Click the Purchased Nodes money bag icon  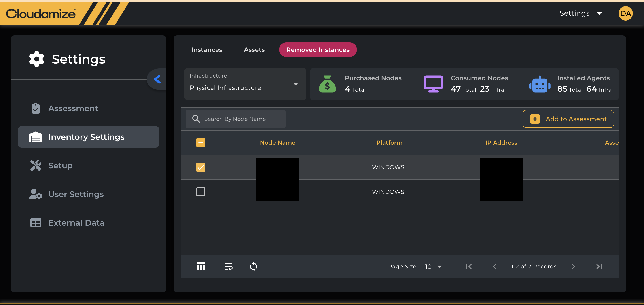(x=327, y=84)
